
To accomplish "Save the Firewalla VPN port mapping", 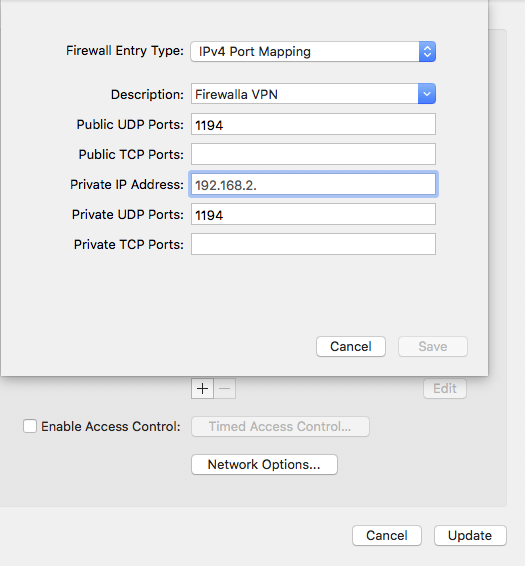I will click(x=433, y=347).
